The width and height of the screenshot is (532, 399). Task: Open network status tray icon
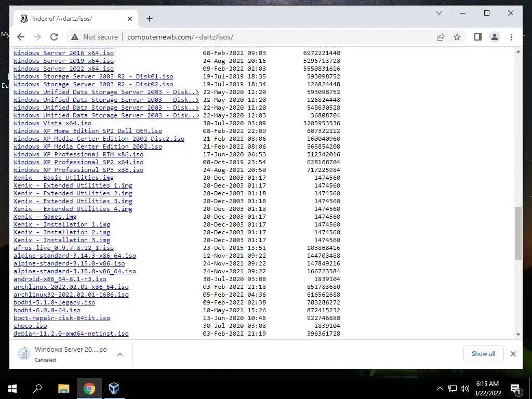coord(453,389)
